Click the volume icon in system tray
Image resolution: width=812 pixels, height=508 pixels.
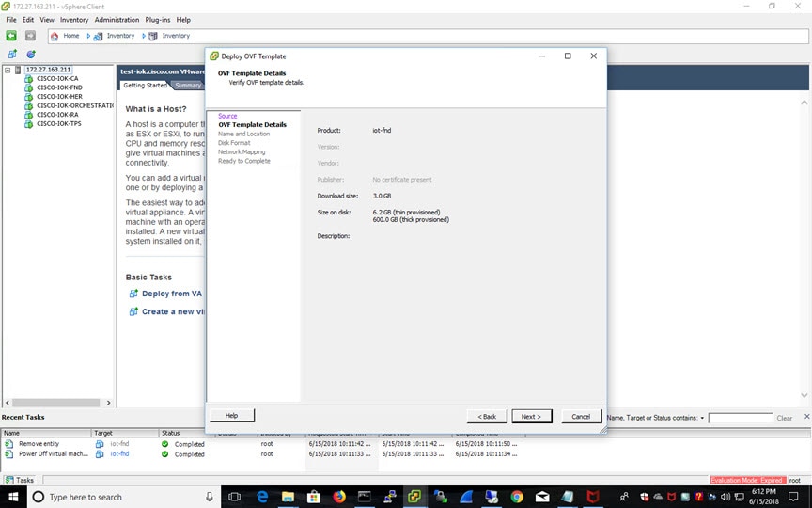coord(725,497)
